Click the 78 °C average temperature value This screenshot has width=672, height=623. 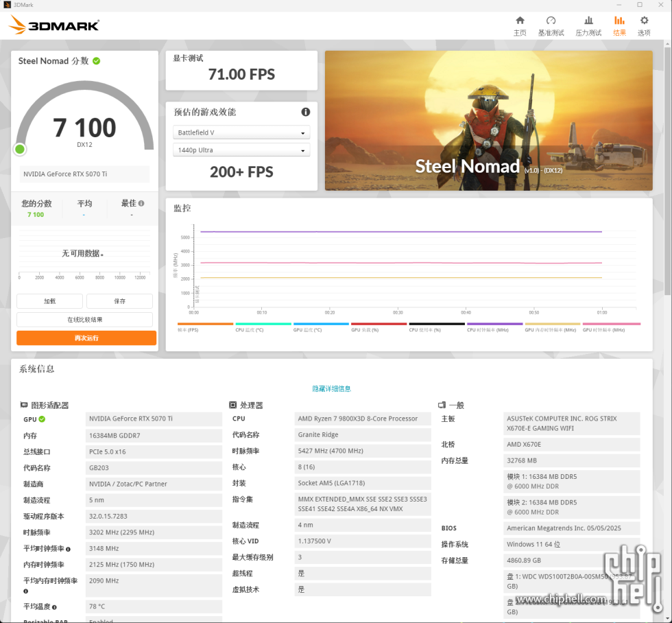[154, 607]
